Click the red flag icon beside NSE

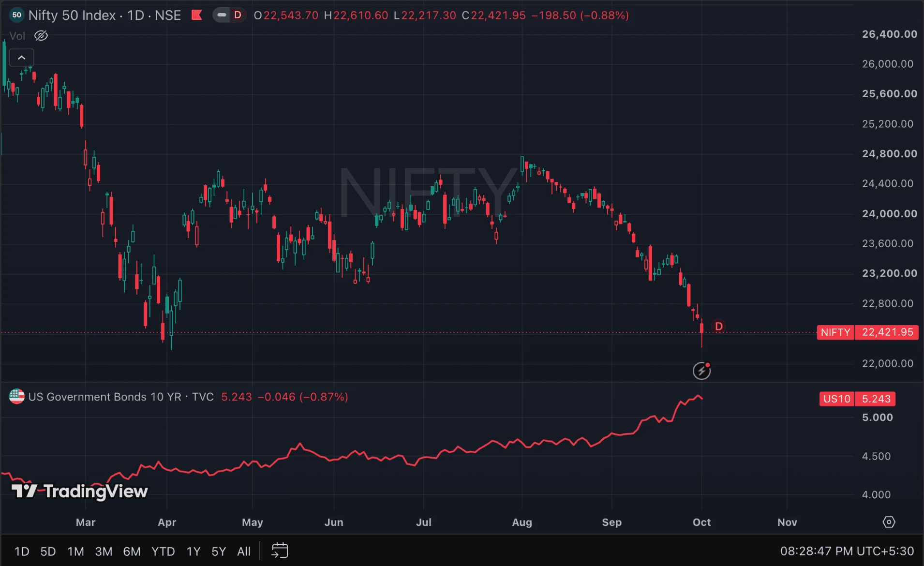click(197, 15)
